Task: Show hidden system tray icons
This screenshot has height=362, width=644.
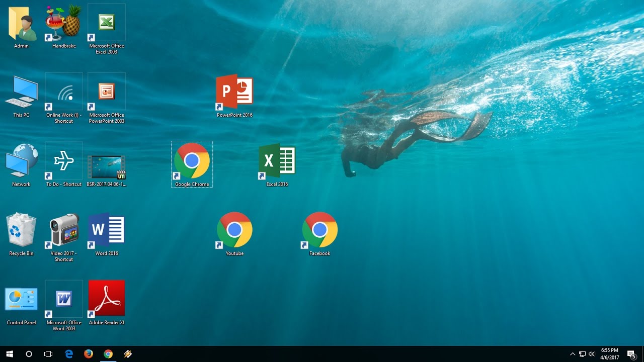Action: 573,354
